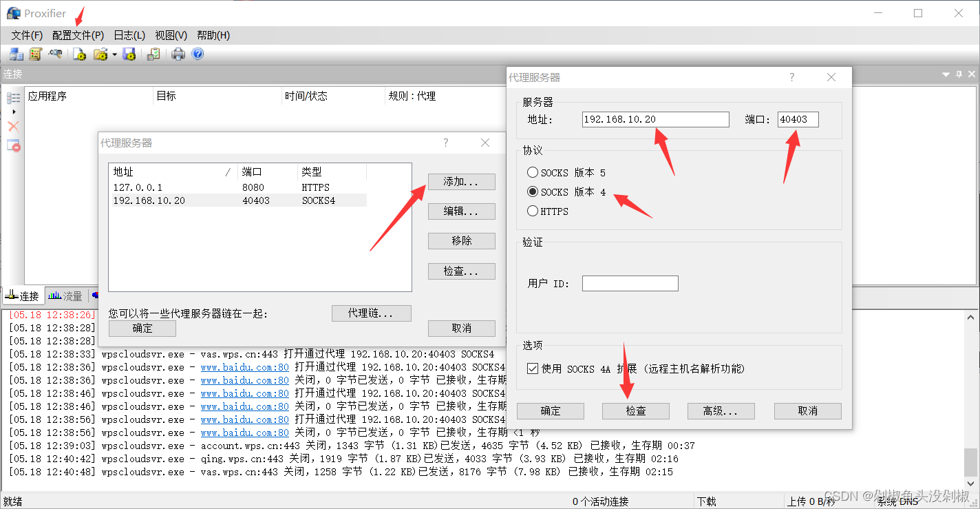
Task: Click help ? button on proxy list dialog
Action: [x=446, y=143]
